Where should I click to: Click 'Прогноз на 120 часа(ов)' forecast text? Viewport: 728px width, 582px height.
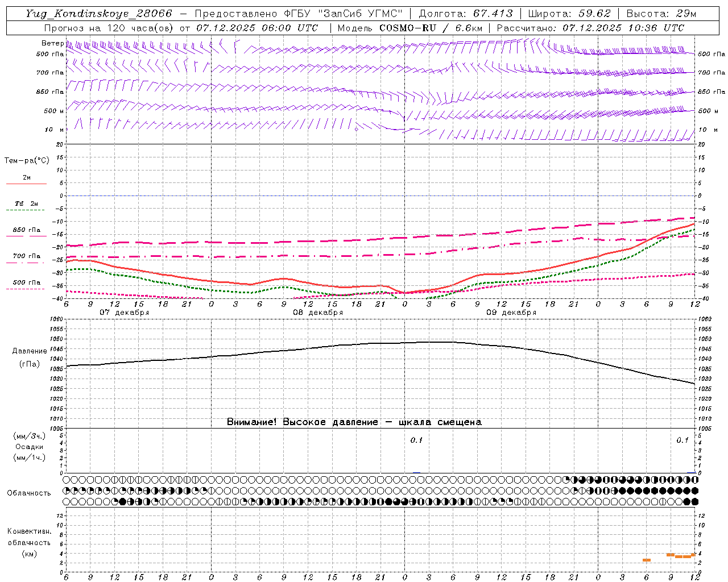[109, 28]
